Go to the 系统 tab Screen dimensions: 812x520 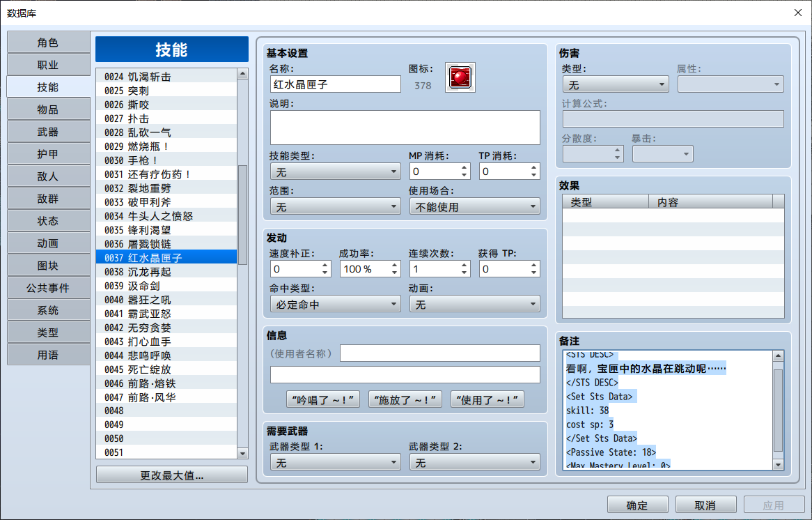48,310
